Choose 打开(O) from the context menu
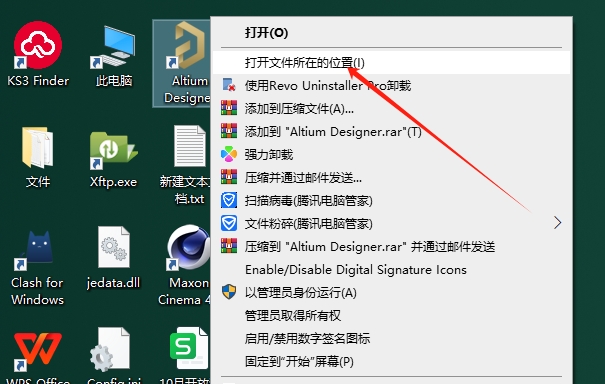605x384 pixels. point(391,33)
